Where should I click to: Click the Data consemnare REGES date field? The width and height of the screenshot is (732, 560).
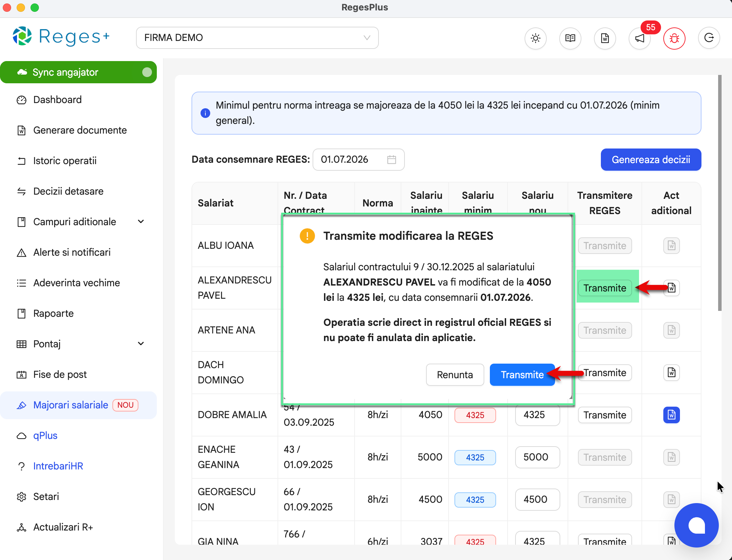click(358, 160)
